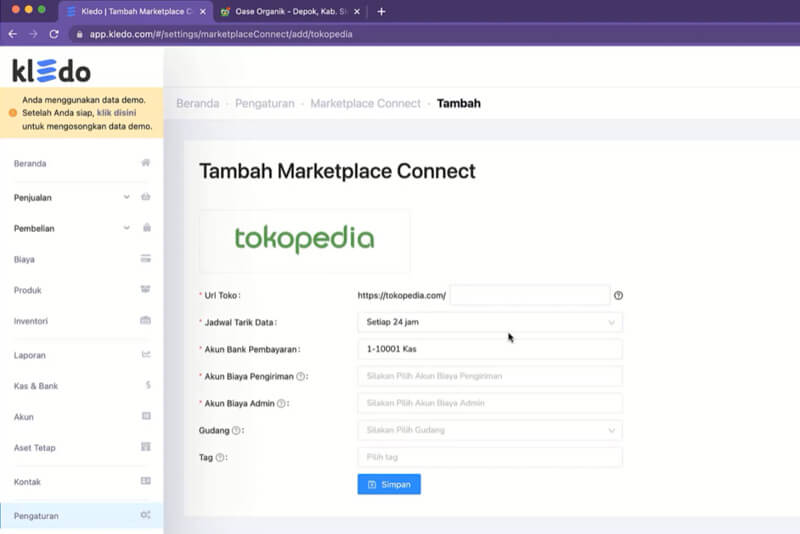Click the Biaya card icon

tap(145, 259)
